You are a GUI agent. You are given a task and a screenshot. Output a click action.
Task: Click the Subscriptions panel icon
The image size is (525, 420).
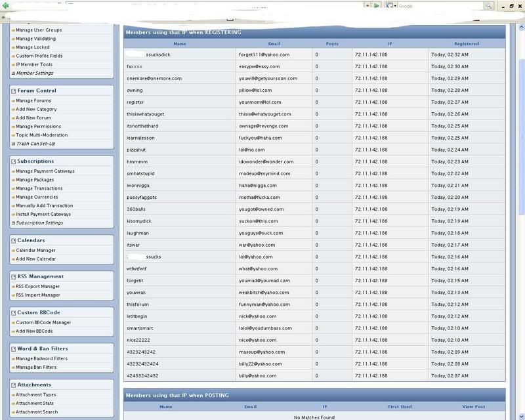(x=13, y=161)
